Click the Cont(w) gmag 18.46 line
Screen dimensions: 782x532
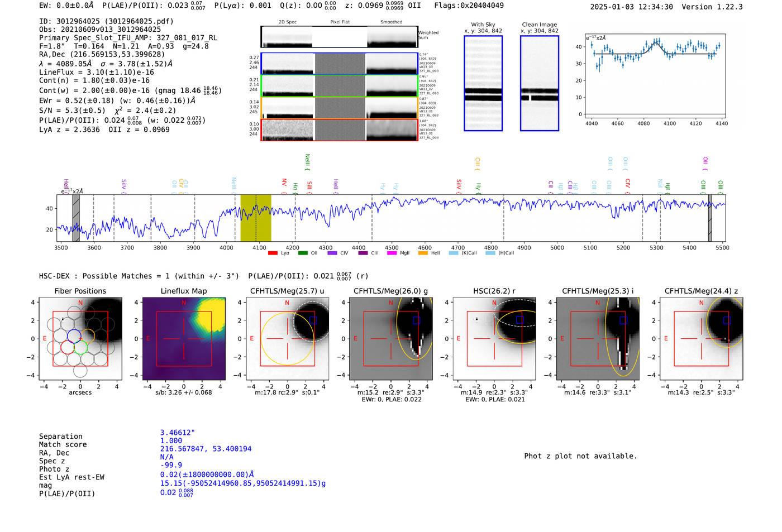130,90
